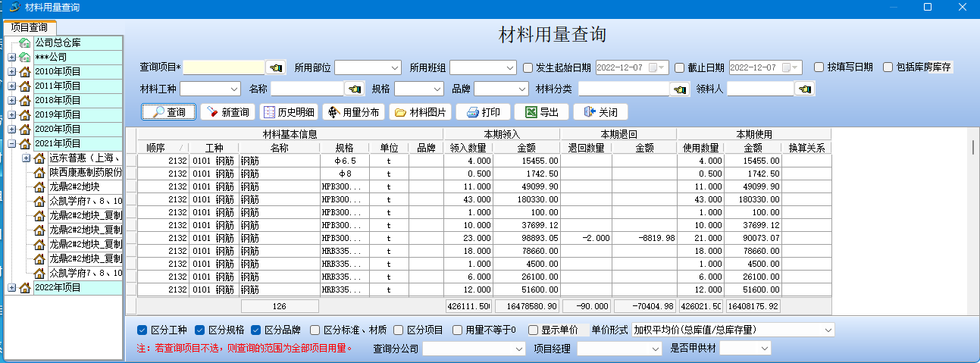980x363 pixels.
Task: Uncheck the 区分工种 option
Action: point(142,330)
